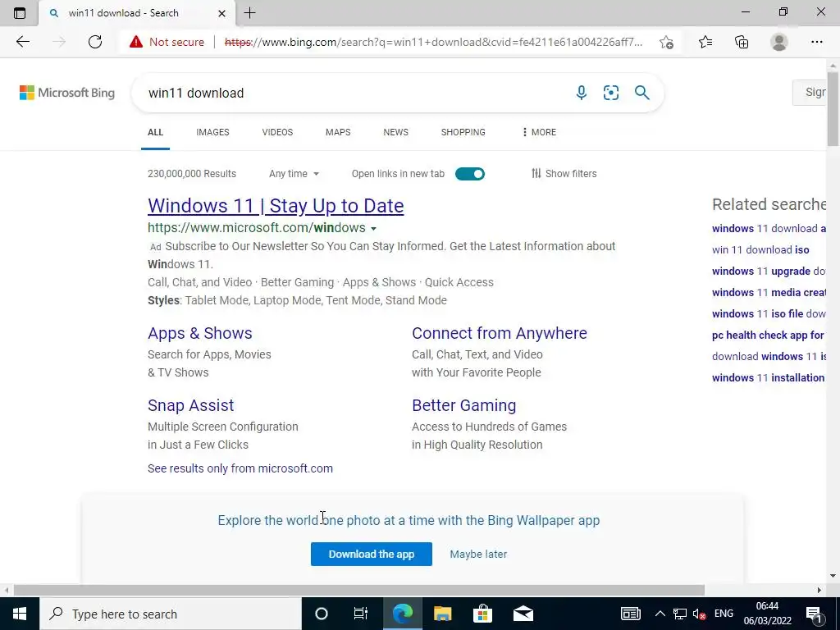Open Microsoft Store from taskbar
The height and width of the screenshot is (630, 840).
pos(482,614)
